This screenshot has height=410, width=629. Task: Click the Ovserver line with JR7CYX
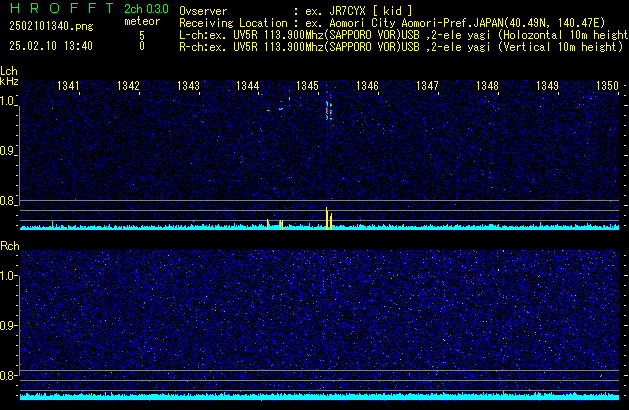coord(296,11)
